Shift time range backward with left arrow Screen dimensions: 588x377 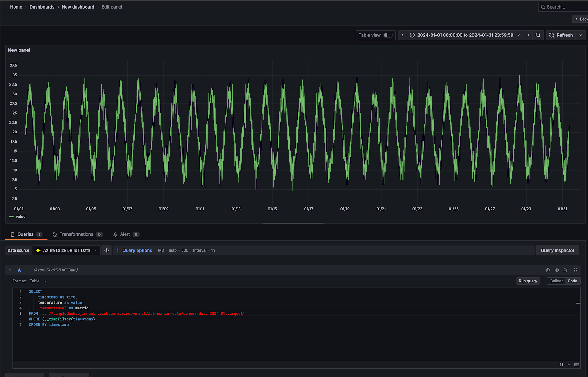pos(402,35)
